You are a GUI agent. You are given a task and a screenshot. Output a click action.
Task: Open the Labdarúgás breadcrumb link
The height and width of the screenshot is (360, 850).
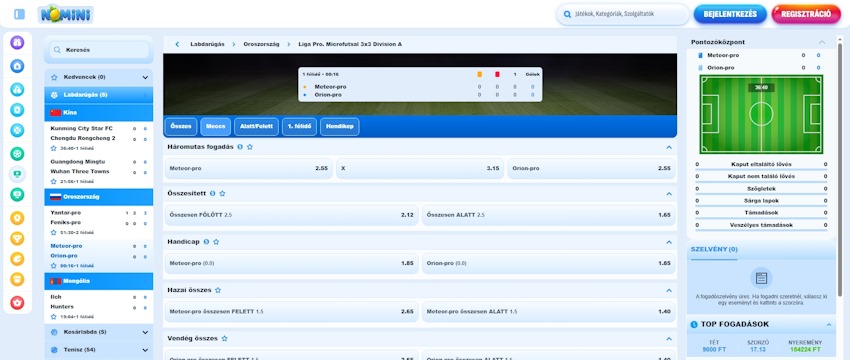(207, 44)
